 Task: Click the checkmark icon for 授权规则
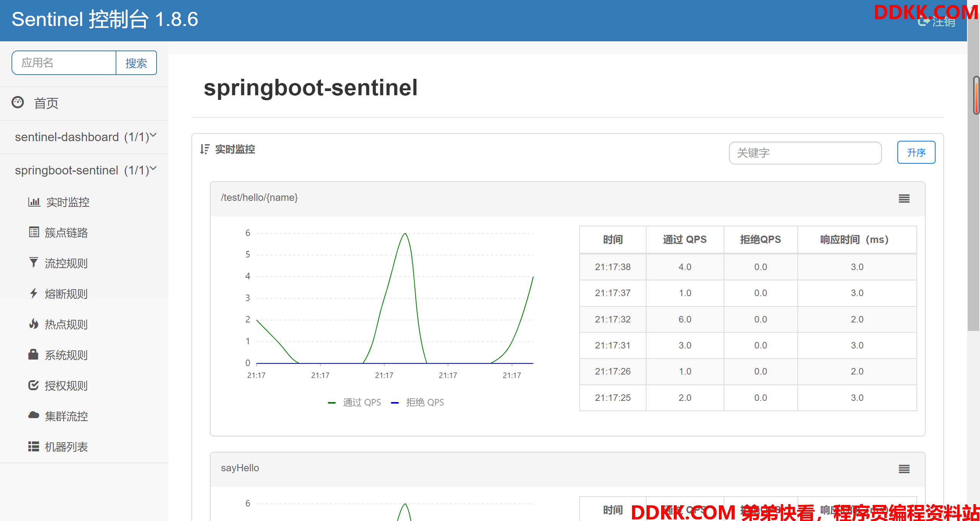click(x=34, y=385)
